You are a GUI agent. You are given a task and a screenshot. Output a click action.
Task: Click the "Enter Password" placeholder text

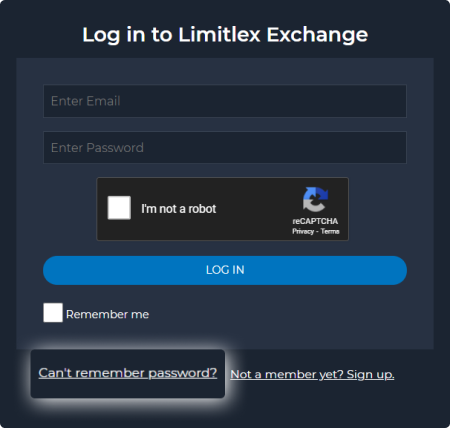[x=97, y=148]
